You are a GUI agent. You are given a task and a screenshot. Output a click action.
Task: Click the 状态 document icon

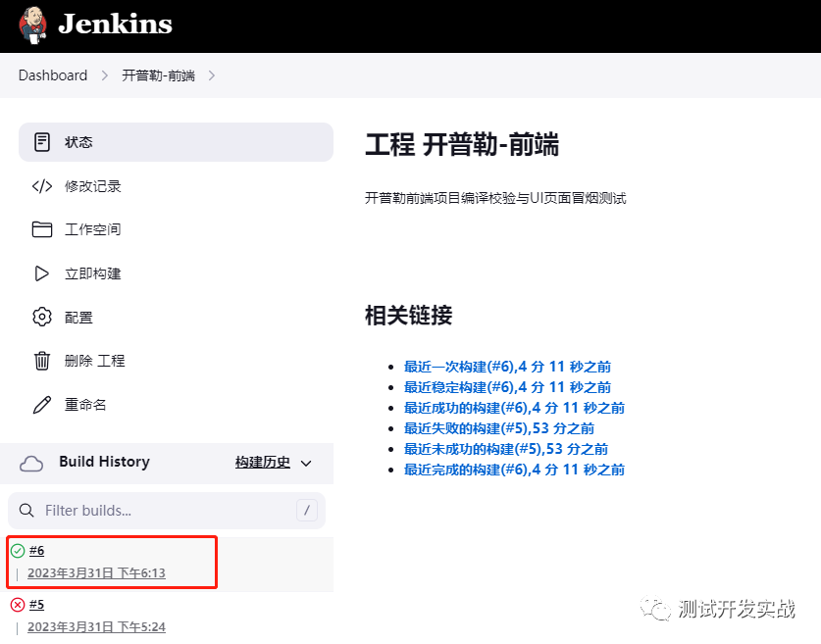click(42, 142)
